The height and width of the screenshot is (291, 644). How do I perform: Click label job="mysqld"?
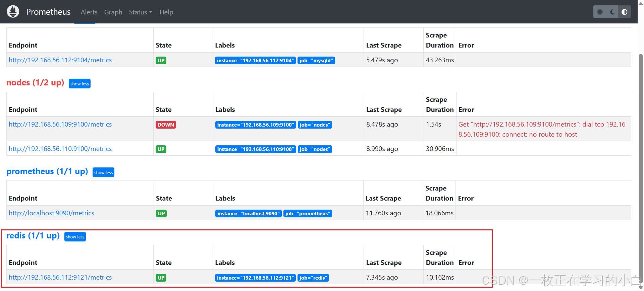coord(316,60)
